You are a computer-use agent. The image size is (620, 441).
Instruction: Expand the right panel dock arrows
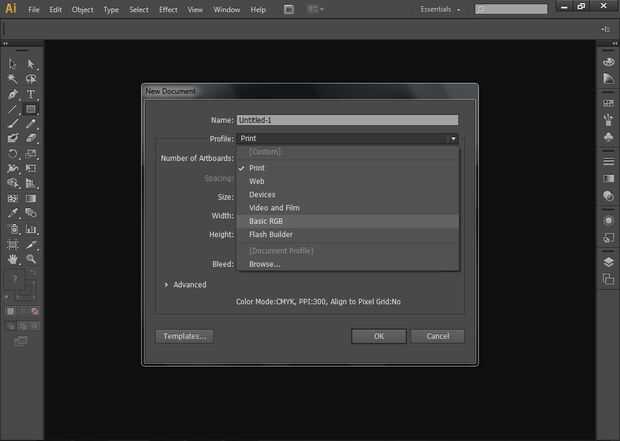click(x=614, y=44)
